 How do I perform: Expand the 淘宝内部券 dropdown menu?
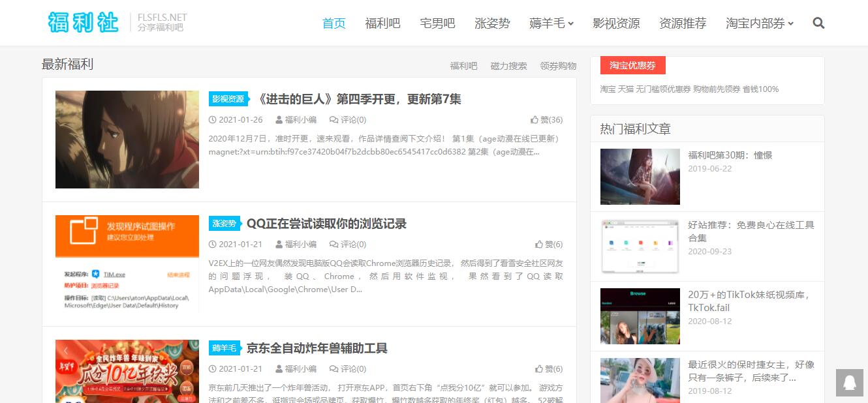760,23
